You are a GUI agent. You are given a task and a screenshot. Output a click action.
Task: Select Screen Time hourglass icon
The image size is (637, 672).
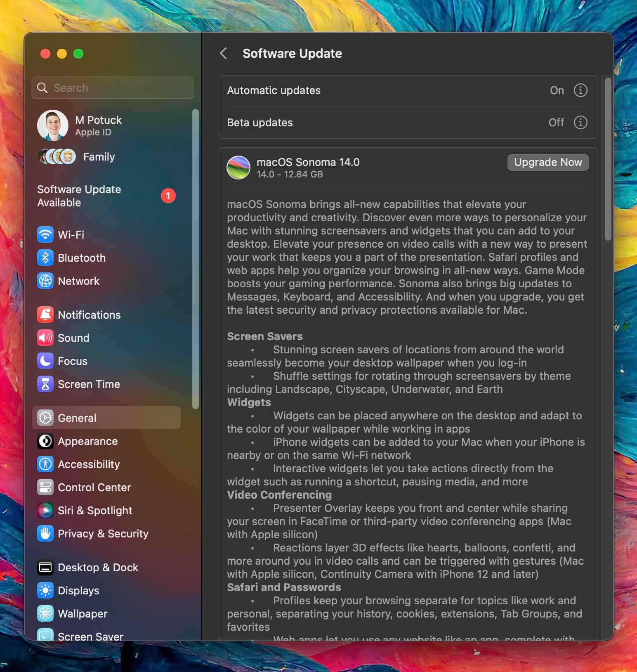45,384
